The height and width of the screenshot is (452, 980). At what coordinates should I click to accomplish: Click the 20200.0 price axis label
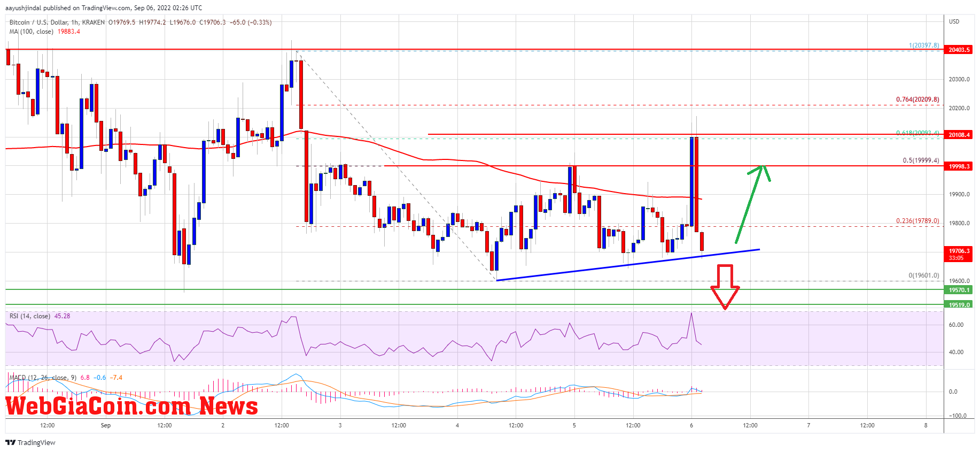[959, 108]
